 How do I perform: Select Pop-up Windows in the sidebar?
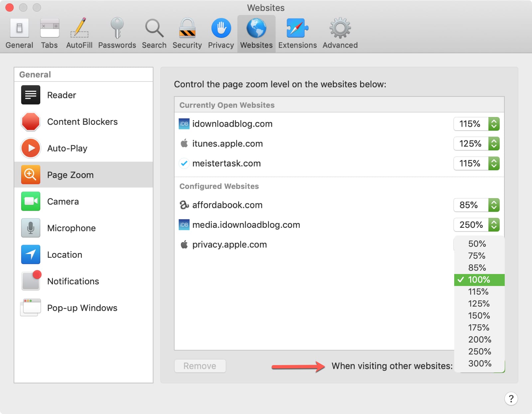click(83, 308)
